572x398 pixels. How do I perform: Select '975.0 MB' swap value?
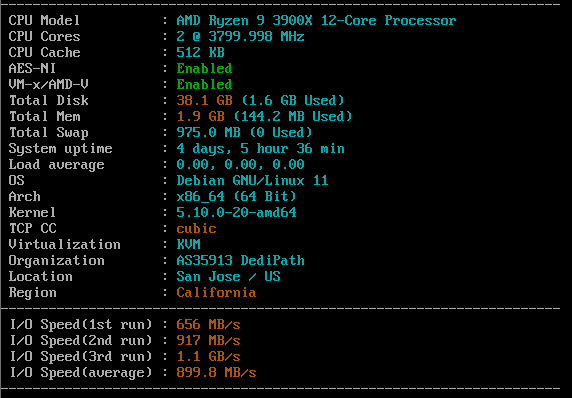pyautogui.click(x=208, y=132)
